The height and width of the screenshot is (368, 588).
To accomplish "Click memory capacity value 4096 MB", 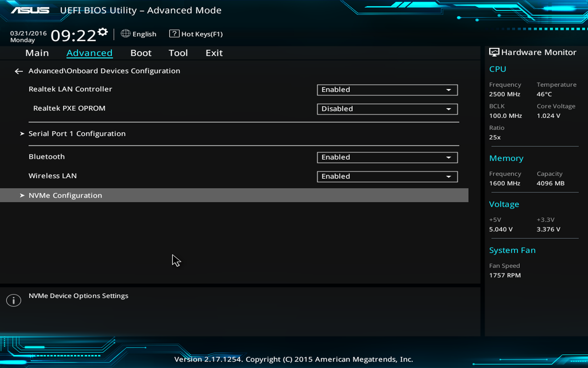I will [x=551, y=183].
